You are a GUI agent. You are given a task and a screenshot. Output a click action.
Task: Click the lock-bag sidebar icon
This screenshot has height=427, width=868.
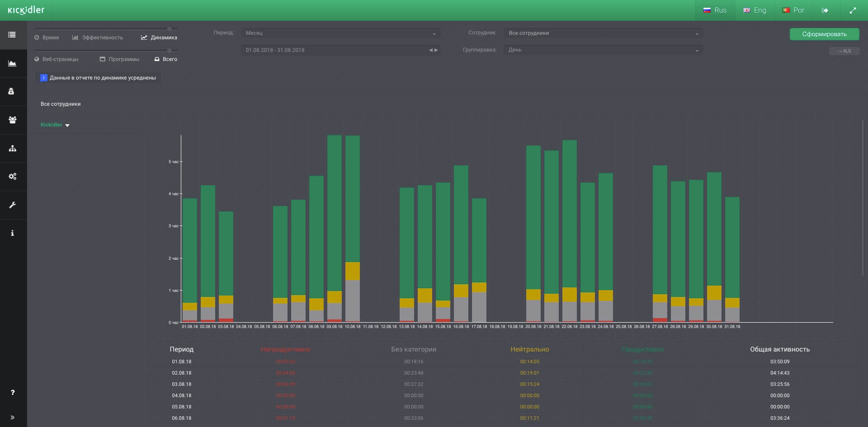(x=11, y=91)
